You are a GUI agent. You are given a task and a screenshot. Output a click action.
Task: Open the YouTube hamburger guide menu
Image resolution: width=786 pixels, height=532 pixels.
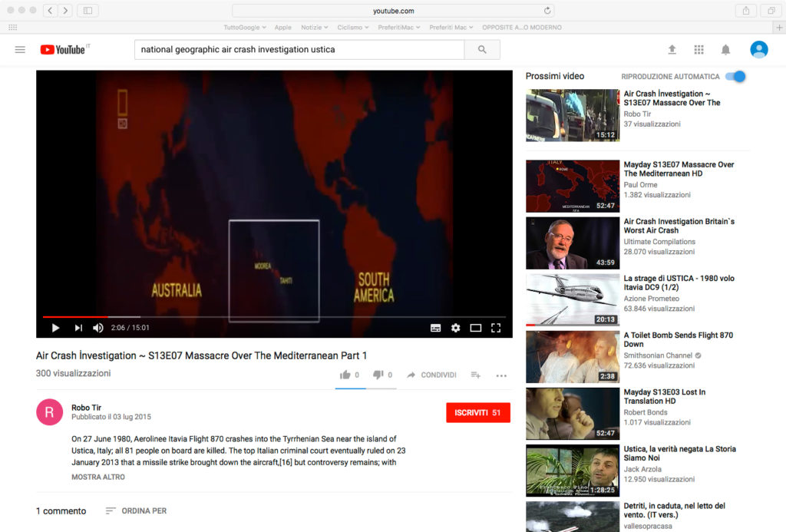(x=20, y=50)
